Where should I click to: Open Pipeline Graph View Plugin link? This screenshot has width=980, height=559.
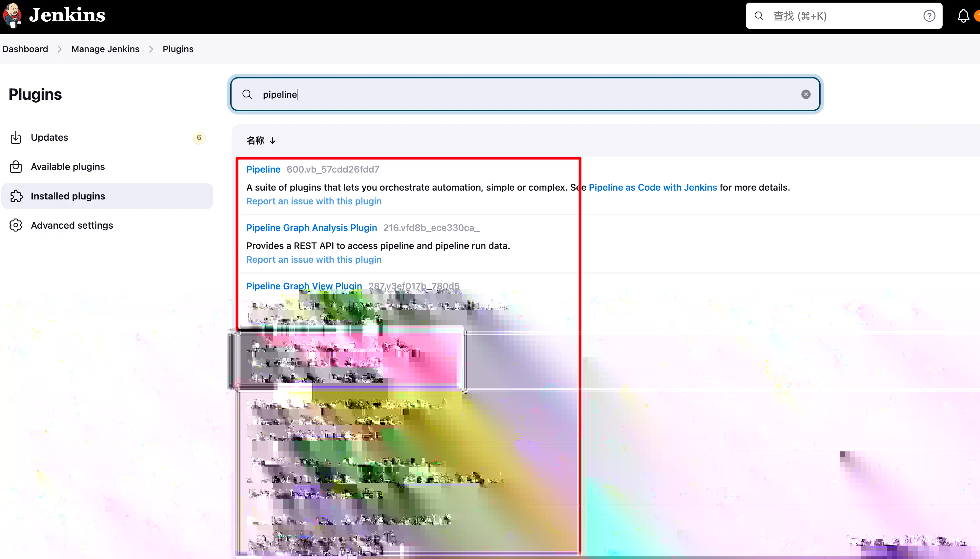tap(304, 286)
